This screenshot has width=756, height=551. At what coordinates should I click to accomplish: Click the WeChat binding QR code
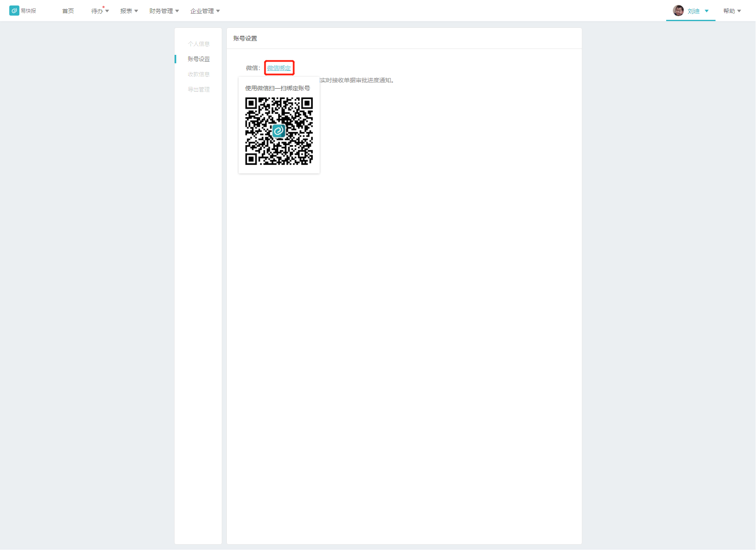(x=279, y=131)
